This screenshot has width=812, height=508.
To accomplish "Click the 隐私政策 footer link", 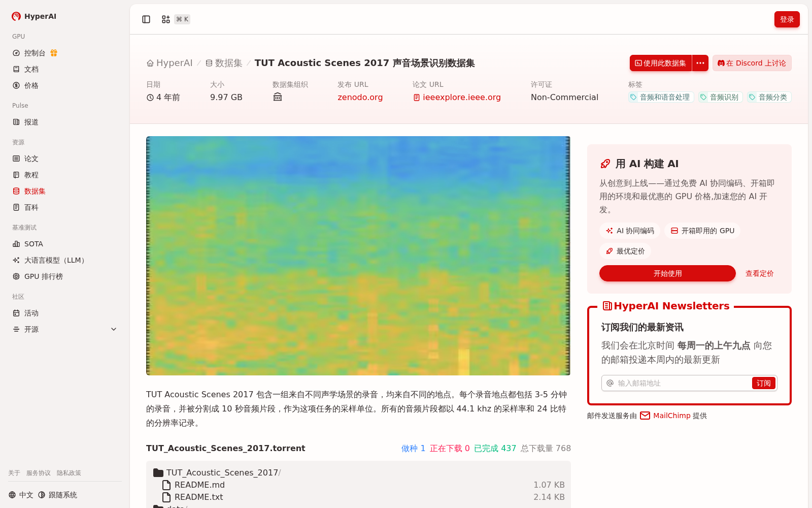I will 69,473.
